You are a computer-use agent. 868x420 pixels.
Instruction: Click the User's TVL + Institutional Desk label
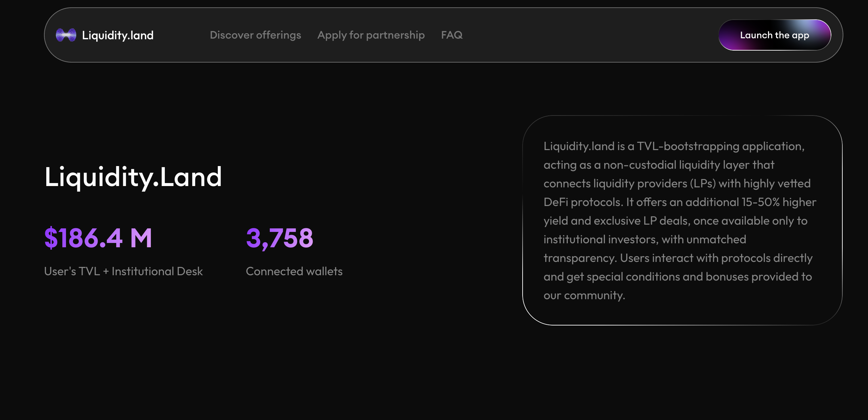pos(123,271)
